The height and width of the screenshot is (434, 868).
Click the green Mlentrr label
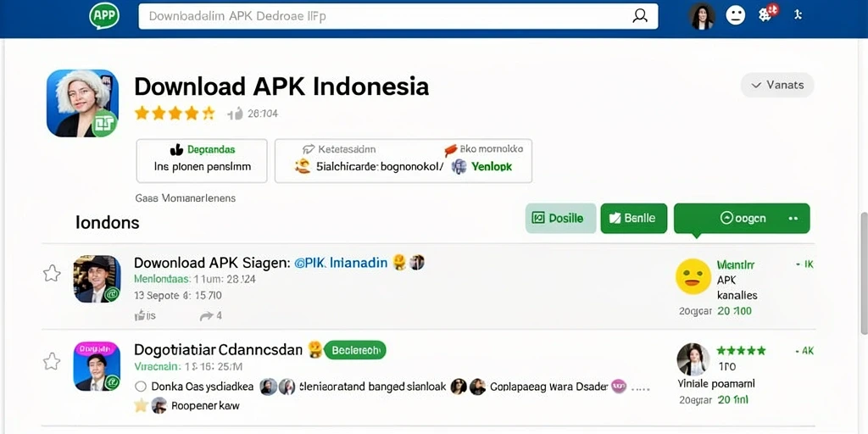pyautogui.click(x=736, y=265)
